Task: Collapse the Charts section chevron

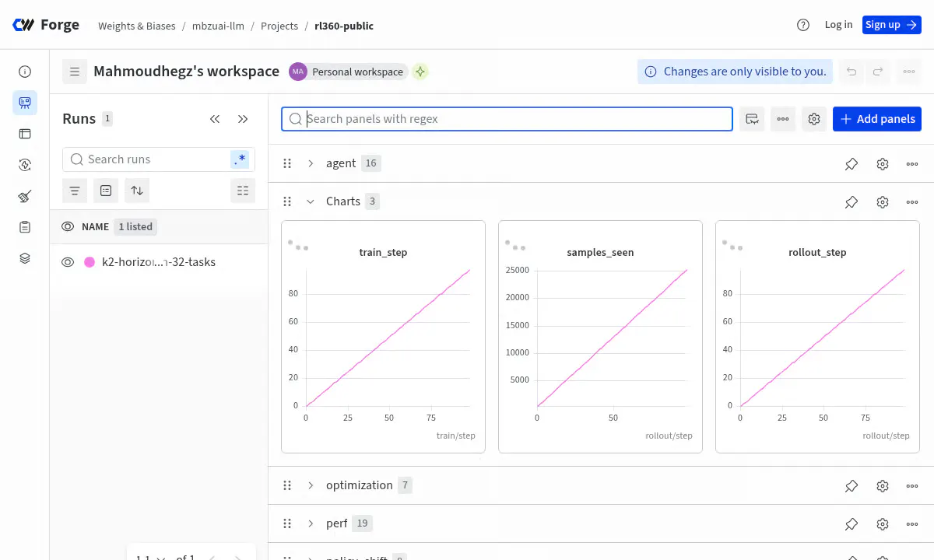Action: [x=311, y=201]
